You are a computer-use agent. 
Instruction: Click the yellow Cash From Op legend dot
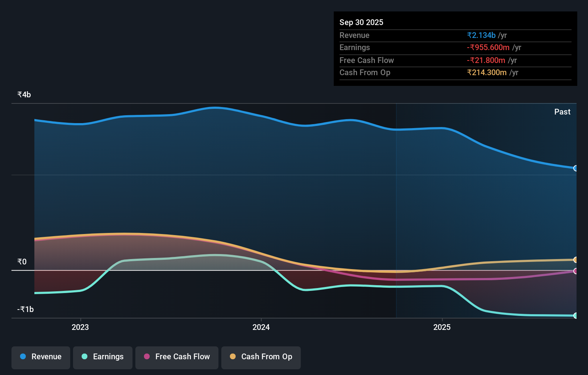click(x=233, y=357)
